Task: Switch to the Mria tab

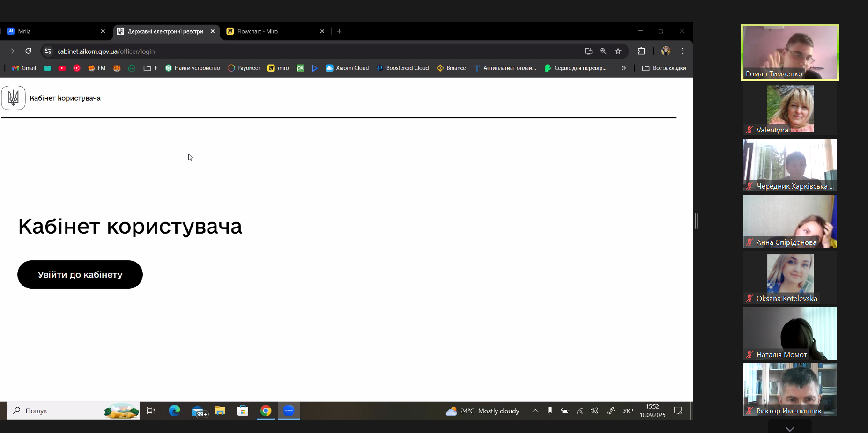Action: 52,31
